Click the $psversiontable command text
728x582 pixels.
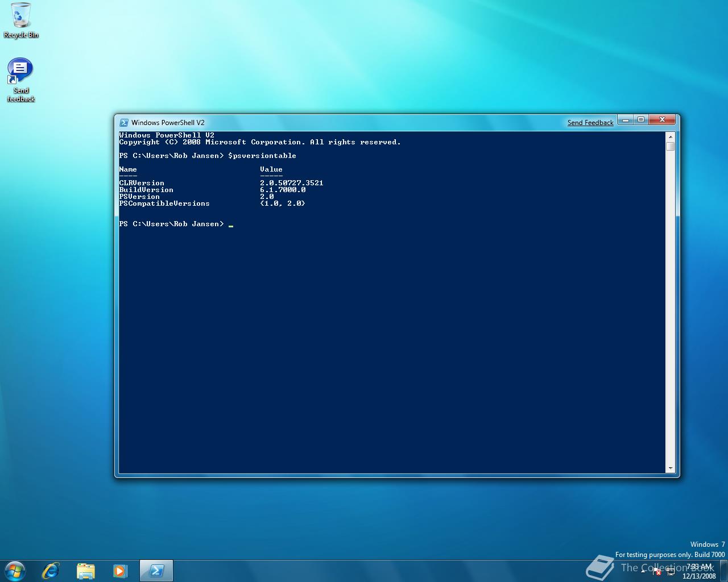(x=262, y=156)
